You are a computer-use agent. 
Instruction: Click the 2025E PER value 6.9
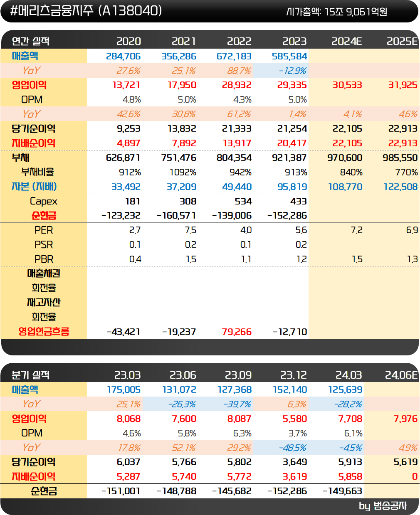pyautogui.click(x=412, y=230)
